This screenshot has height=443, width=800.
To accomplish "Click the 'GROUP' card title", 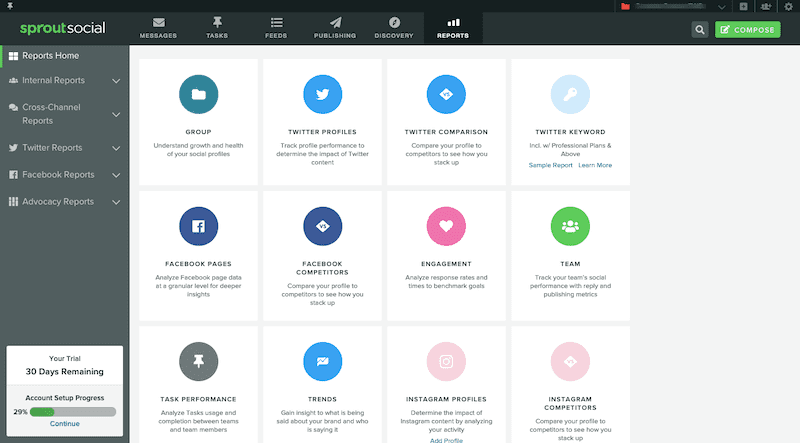I will tap(198, 132).
